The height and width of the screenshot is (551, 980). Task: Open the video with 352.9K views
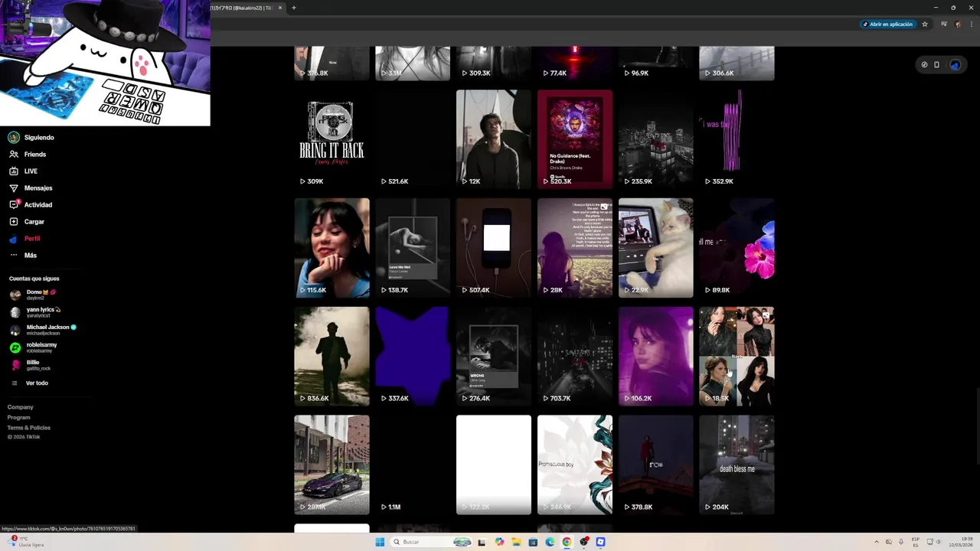pos(737,139)
